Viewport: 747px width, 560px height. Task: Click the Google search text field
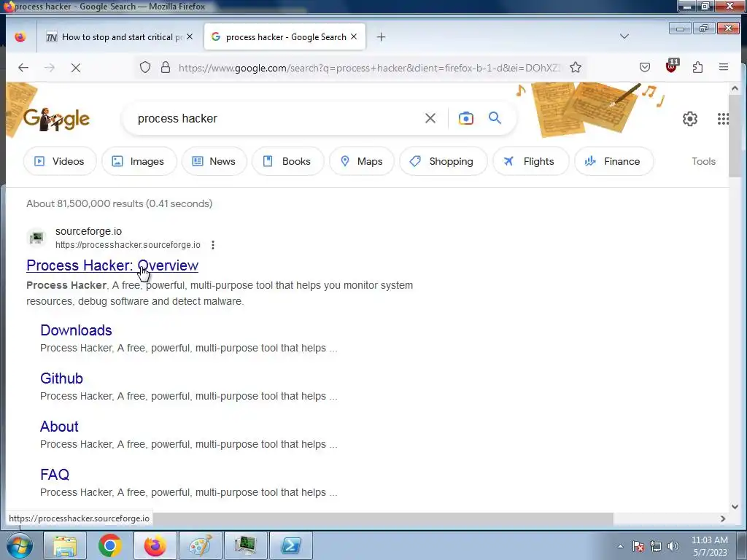[276, 118]
